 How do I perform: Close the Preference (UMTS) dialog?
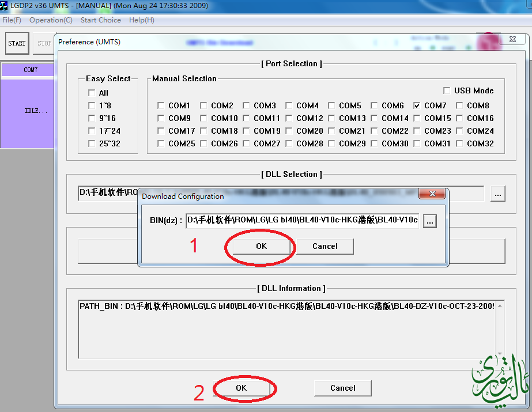[x=512, y=39]
